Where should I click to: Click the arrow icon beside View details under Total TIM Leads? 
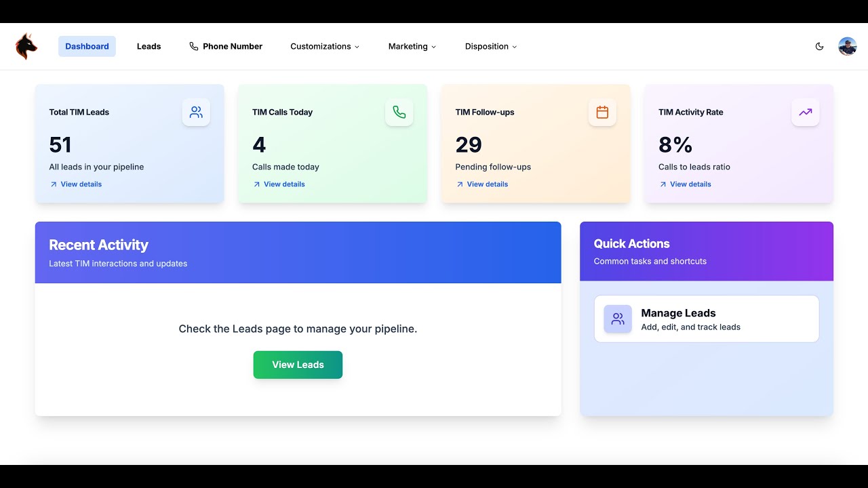(x=54, y=184)
